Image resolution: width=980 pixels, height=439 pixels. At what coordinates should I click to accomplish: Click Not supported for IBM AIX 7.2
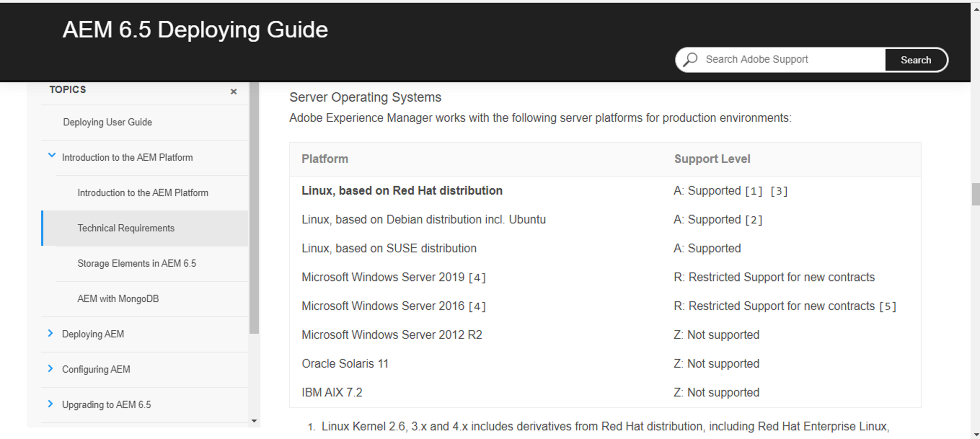point(716,393)
